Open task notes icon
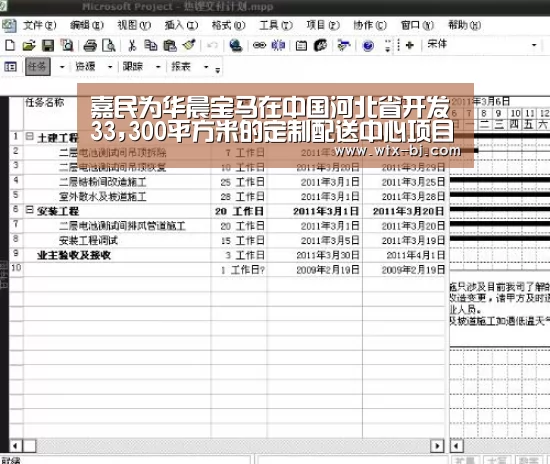Viewport: 550px width, 464px height. (320, 45)
